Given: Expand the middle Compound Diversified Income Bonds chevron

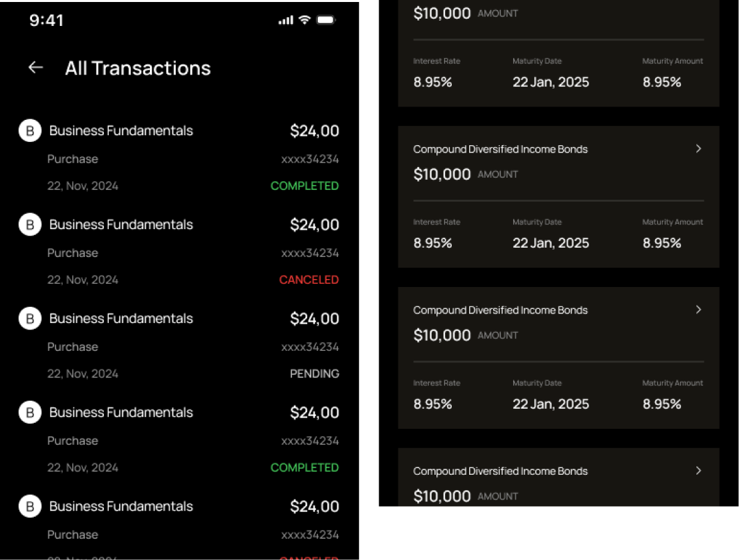Looking at the screenshot, I should pyautogui.click(x=698, y=310).
